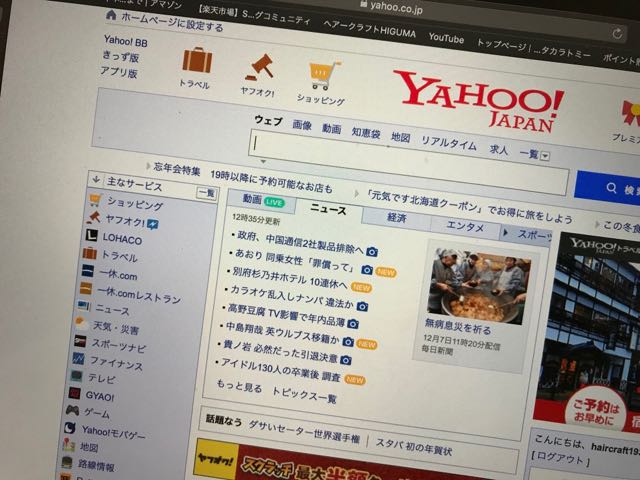The image size is (640, 480).
Task: Click the 一休.com icon in sidebar
Action: click(87, 271)
